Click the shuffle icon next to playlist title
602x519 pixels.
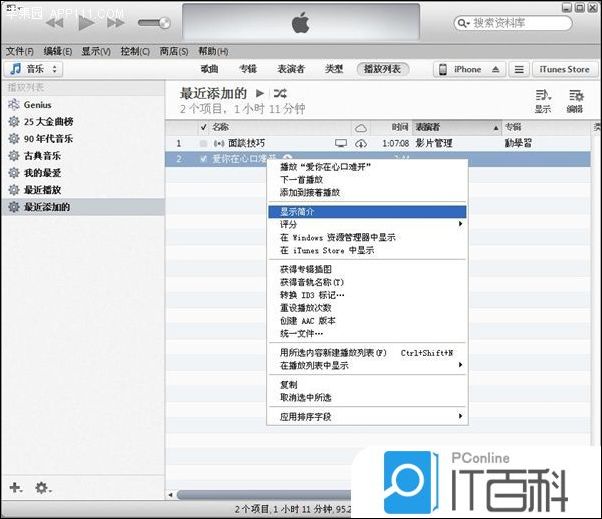click(280, 93)
